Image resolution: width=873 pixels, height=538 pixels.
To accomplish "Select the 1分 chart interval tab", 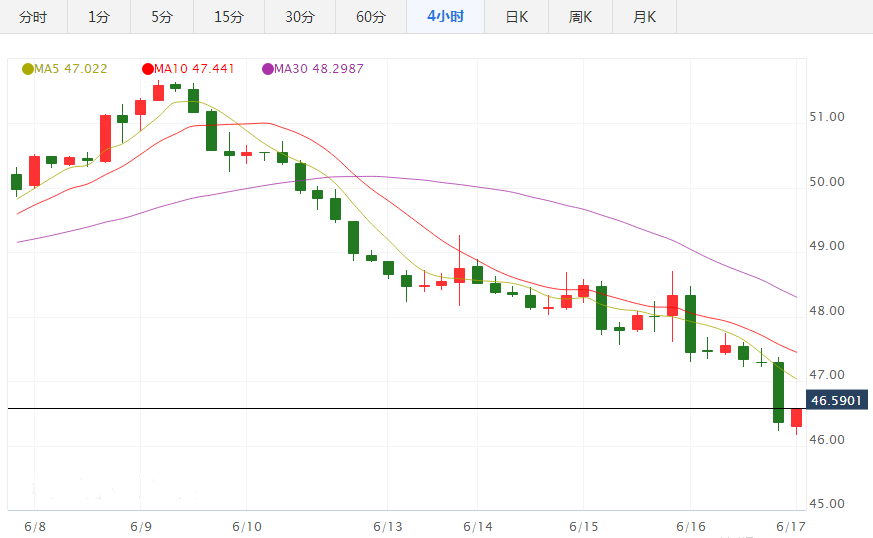I will point(99,17).
